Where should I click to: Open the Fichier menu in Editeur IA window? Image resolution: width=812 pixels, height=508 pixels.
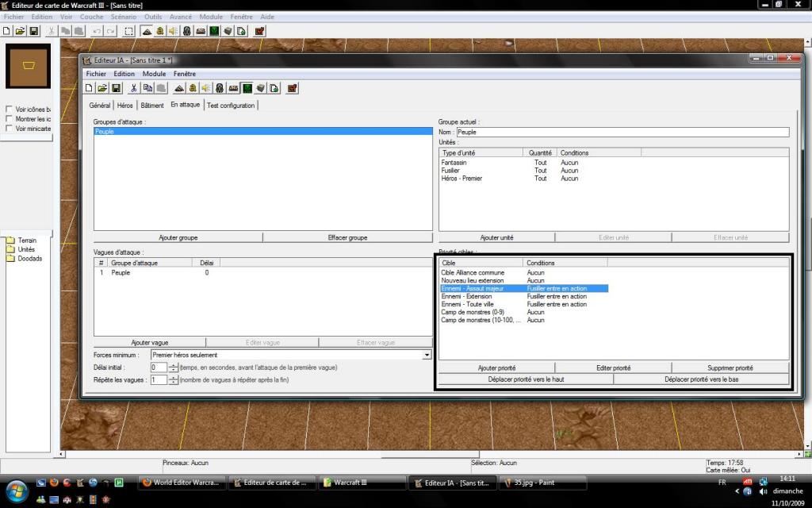(96, 74)
